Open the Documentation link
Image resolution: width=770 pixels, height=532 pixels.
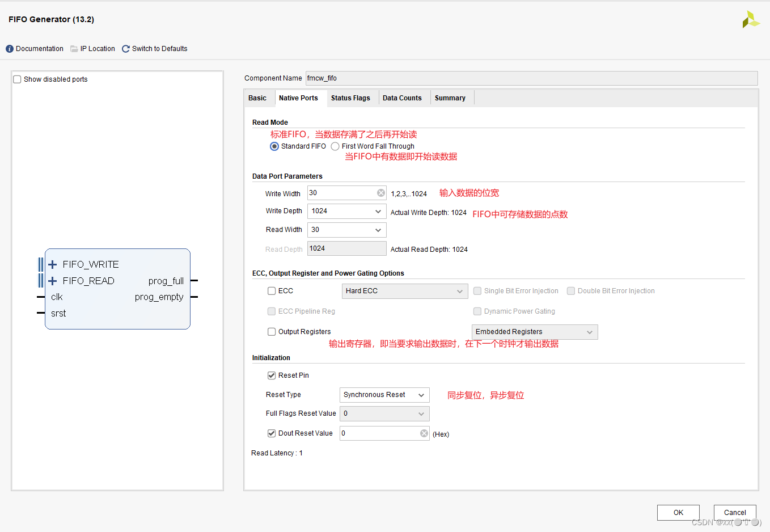[x=40, y=49]
